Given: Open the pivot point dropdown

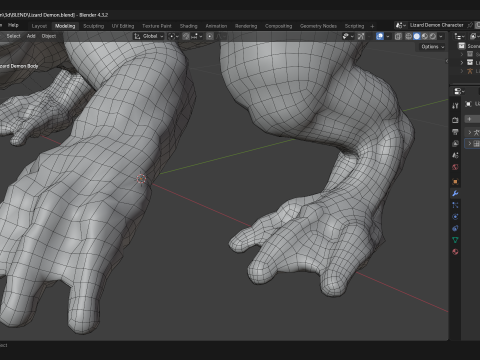Looking at the screenshot, I should 173,36.
